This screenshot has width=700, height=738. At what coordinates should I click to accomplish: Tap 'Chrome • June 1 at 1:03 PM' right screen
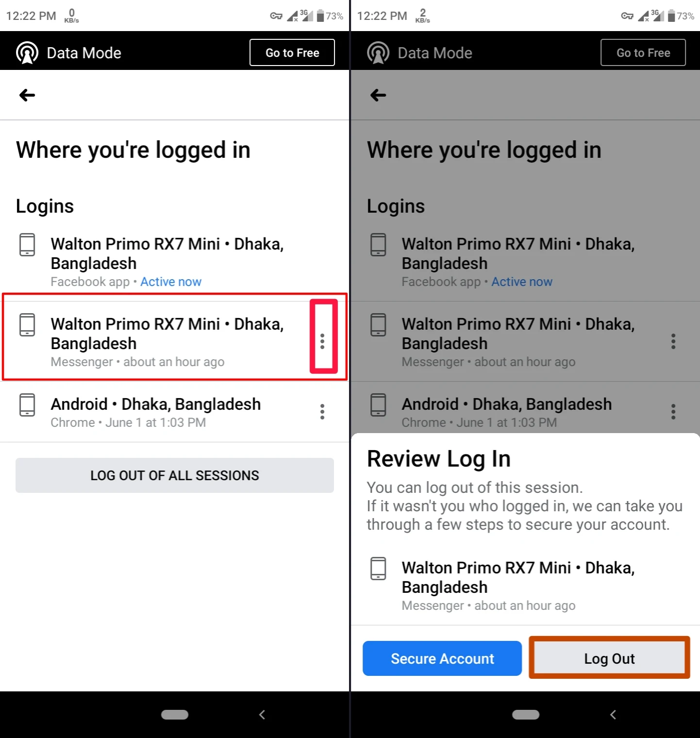coord(479,422)
